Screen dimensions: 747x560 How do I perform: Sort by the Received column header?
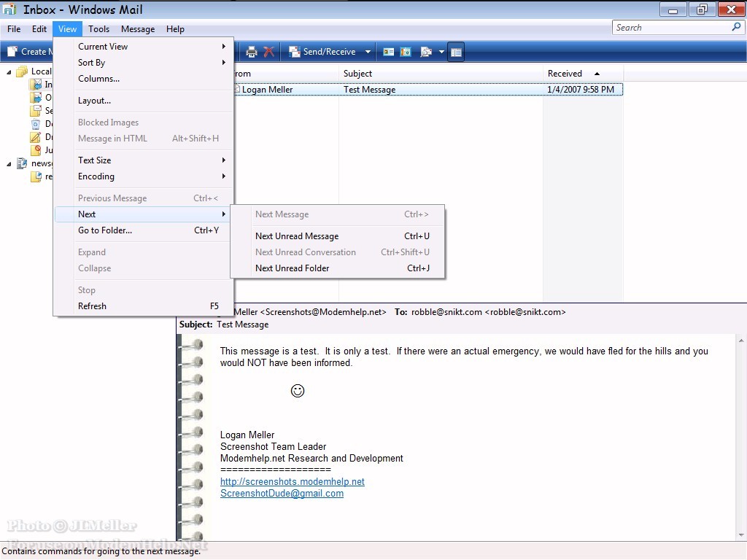click(583, 74)
